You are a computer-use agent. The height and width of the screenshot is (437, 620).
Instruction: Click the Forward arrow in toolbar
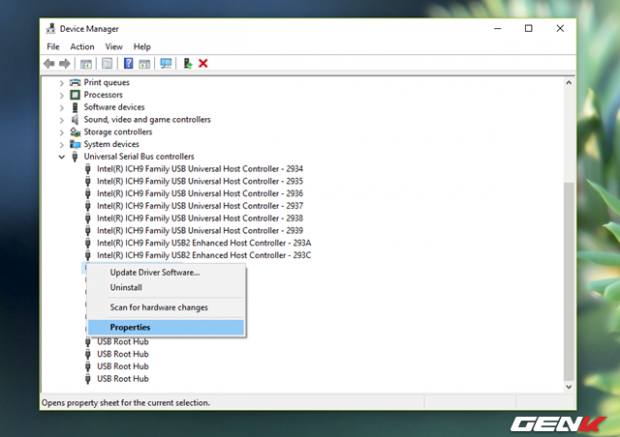pos(64,63)
